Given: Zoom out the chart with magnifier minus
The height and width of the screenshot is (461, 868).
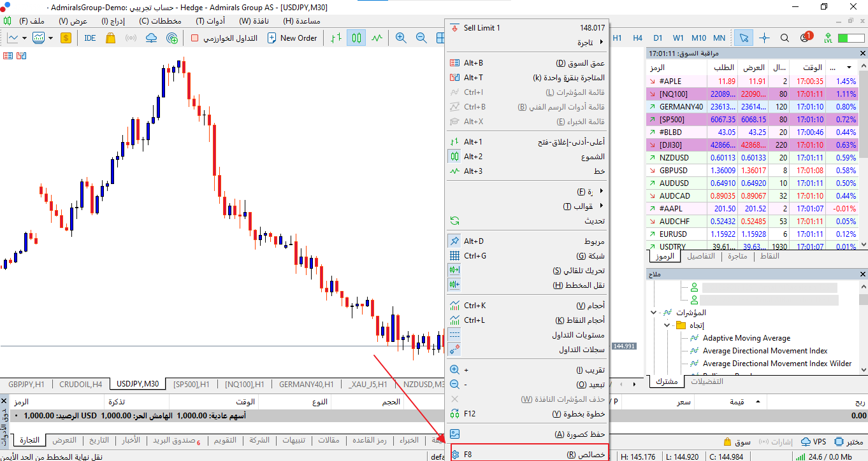Looking at the screenshot, I should coord(421,38).
